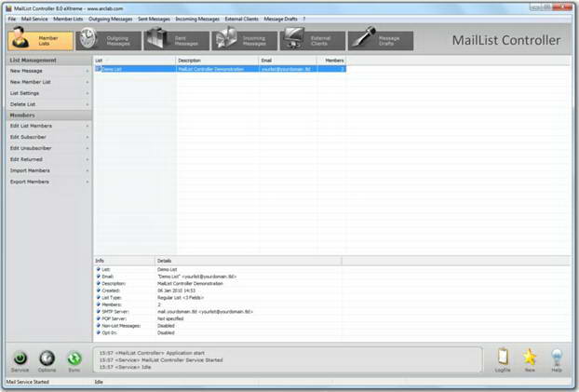Click Delete List in sidebar

coord(49,104)
